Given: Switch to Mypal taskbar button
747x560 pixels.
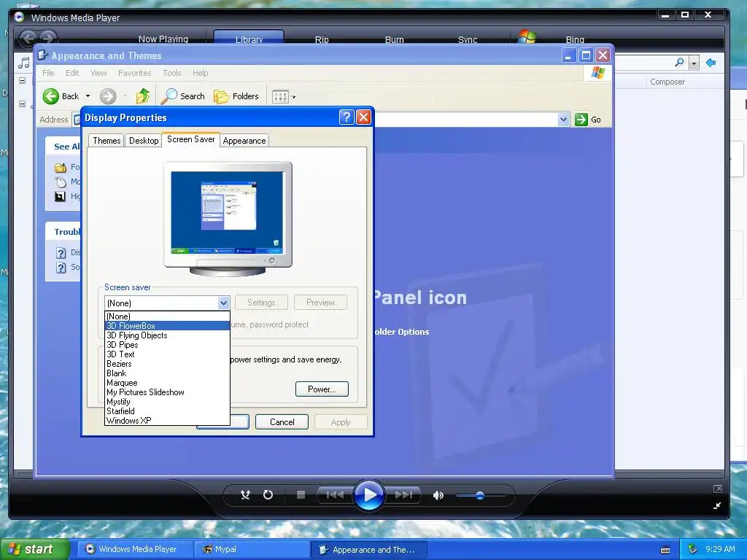Looking at the screenshot, I should [252, 549].
